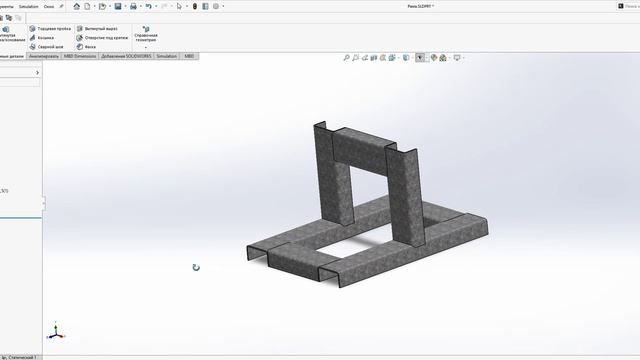Expand the New document dropdown arrow
The width and height of the screenshot is (640, 360).
click(x=94, y=6)
